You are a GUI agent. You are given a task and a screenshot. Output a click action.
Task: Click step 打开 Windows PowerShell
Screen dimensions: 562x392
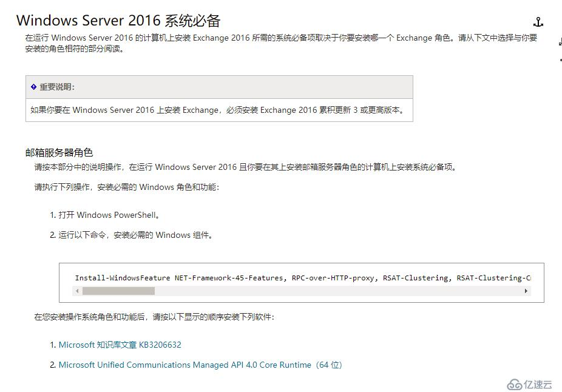pyautogui.click(x=109, y=215)
